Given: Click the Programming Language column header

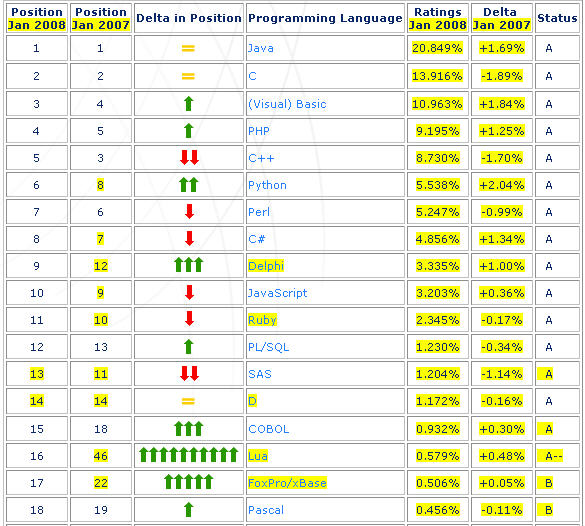Looking at the screenshot, I should [325, 18].
